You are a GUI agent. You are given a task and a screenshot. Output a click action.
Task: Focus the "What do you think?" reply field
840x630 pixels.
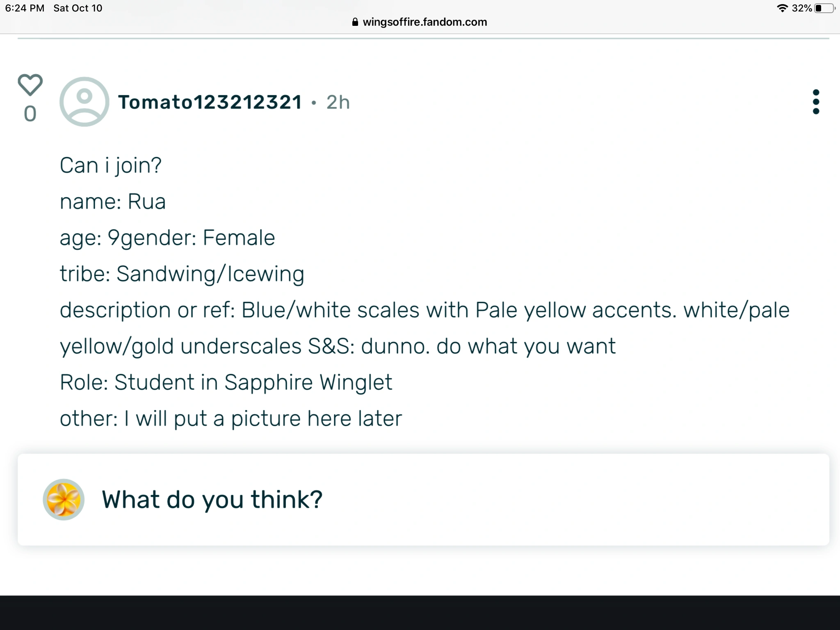click(x=451, y=500)
